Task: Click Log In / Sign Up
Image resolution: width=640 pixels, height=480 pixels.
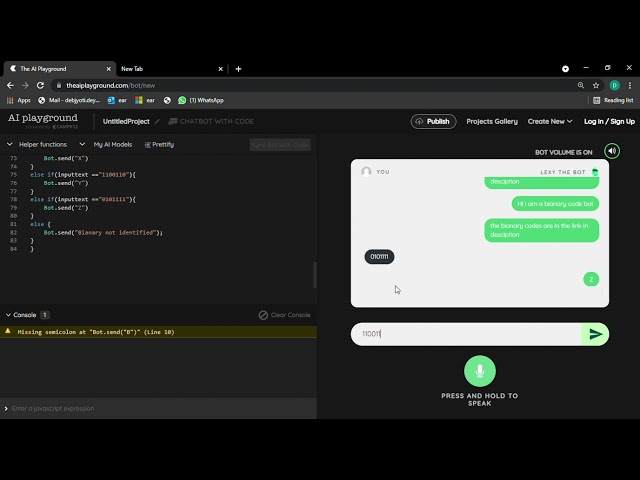Action: point(609,122)
